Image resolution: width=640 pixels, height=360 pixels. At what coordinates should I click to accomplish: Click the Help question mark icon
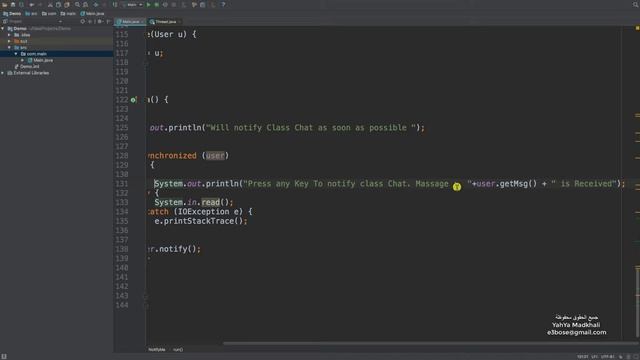tap(223, 4)
